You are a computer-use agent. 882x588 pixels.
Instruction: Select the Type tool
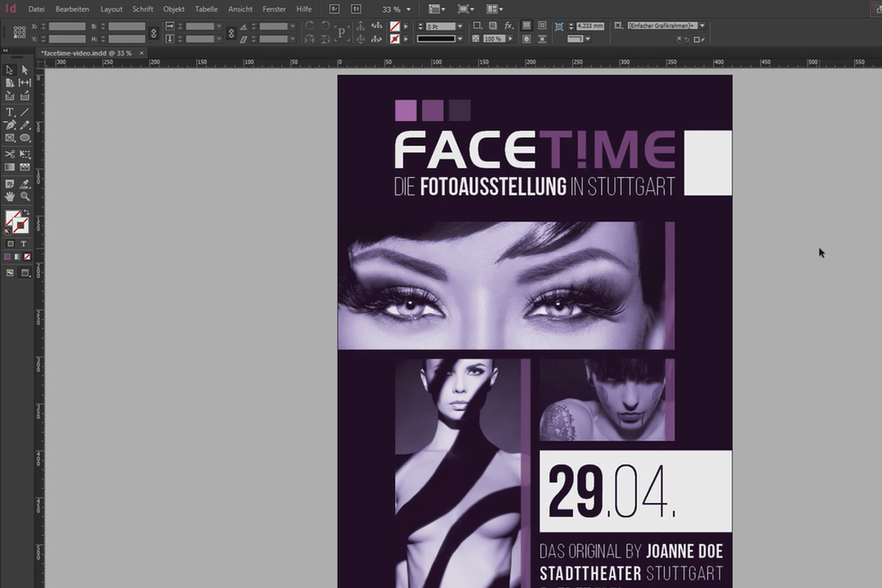10,112
